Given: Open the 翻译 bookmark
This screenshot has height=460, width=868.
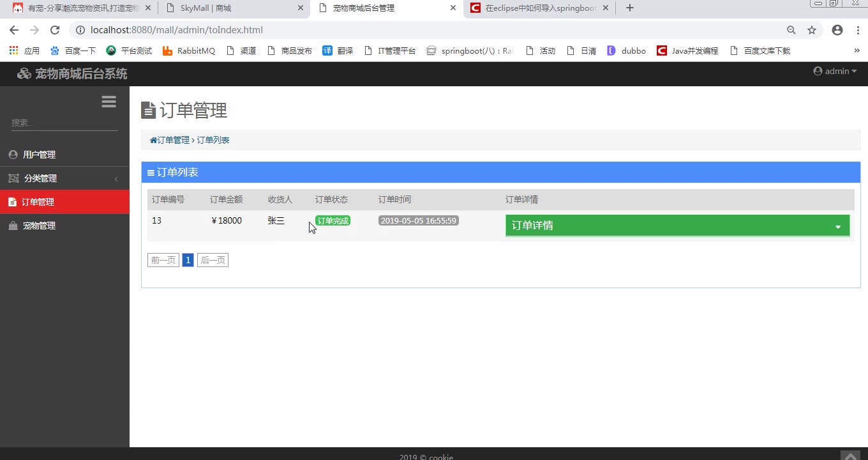Looking at the screenshot, I should (x=338, y=50).
